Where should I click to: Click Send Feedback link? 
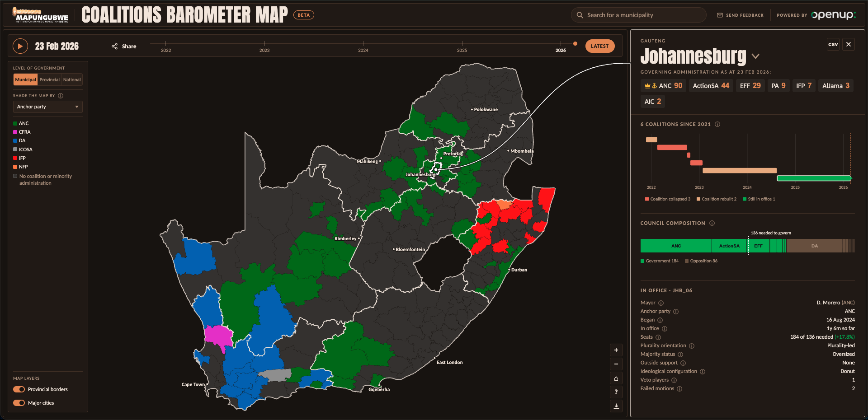740,15
